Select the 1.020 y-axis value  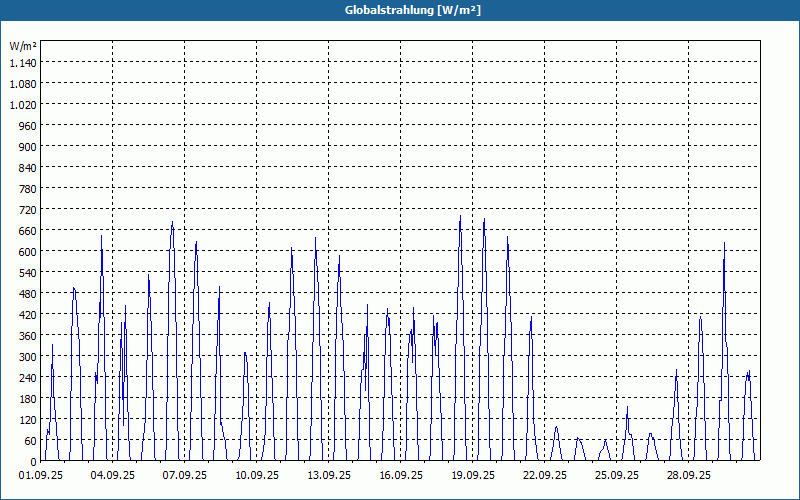point(23,104)
